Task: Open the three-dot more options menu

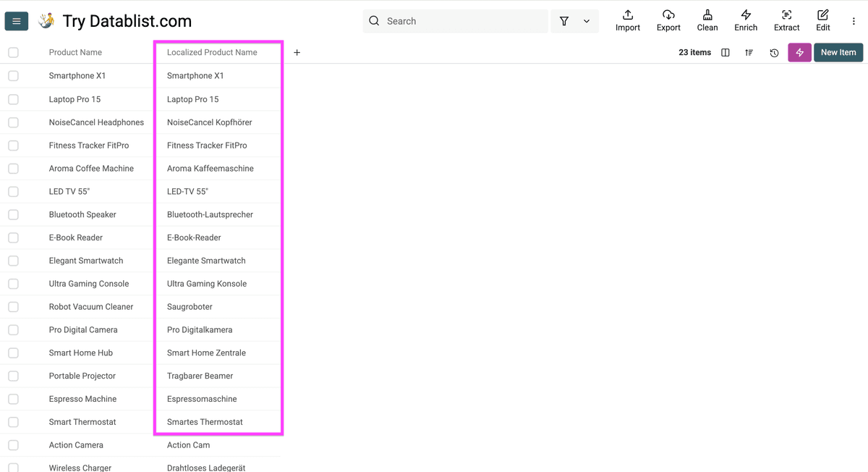Action: pos(854,22)
